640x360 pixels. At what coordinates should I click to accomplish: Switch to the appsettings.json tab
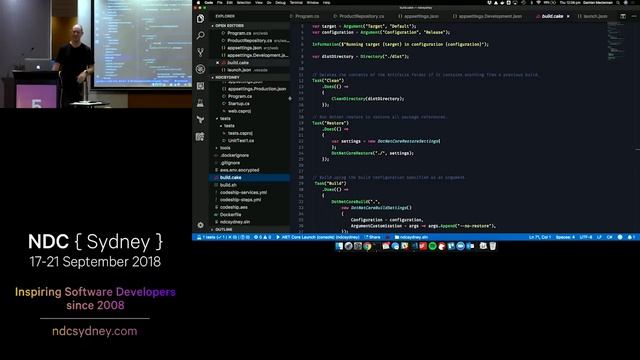coord(420,16)
